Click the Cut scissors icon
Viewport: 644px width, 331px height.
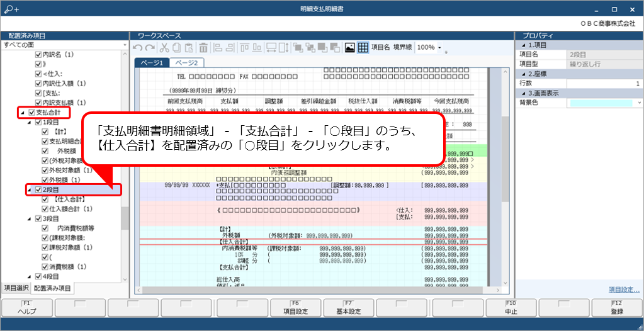tap(164, 48)
